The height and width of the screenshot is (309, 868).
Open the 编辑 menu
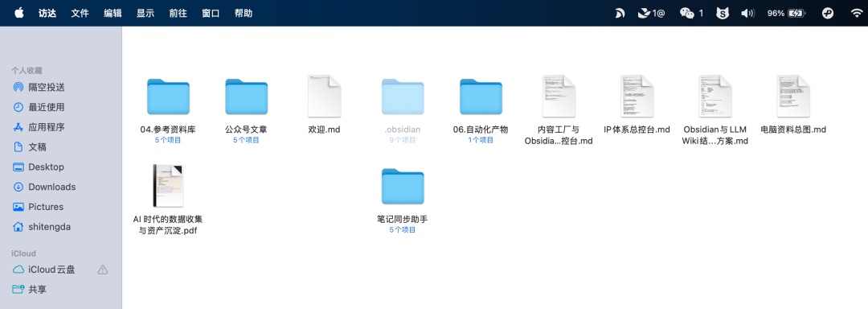tap(113, 14)
